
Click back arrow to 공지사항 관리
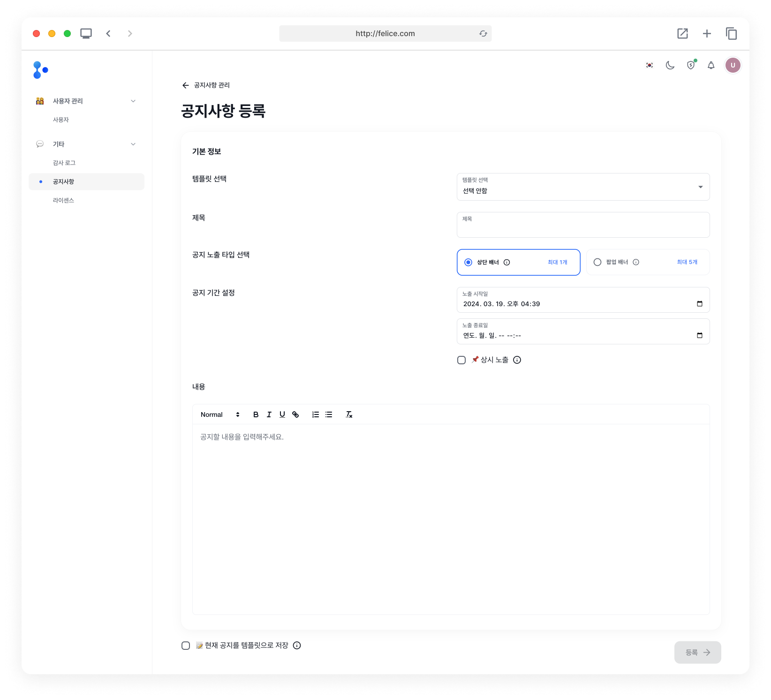(x=186, y=85)
